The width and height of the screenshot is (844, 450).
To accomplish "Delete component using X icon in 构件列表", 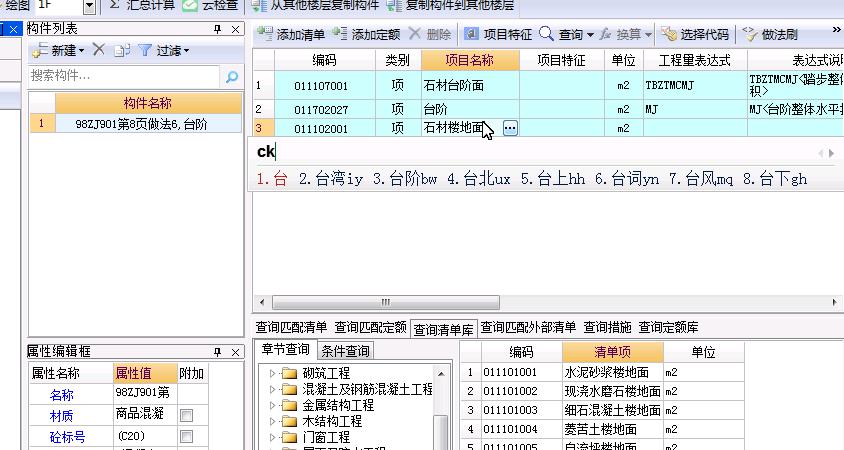I will (x=98, y=50).
